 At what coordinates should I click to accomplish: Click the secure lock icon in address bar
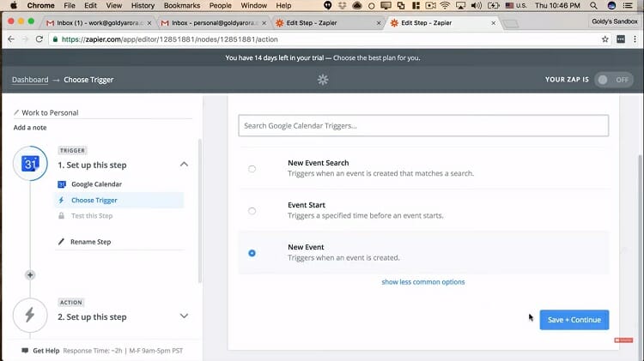click(55, 39)
